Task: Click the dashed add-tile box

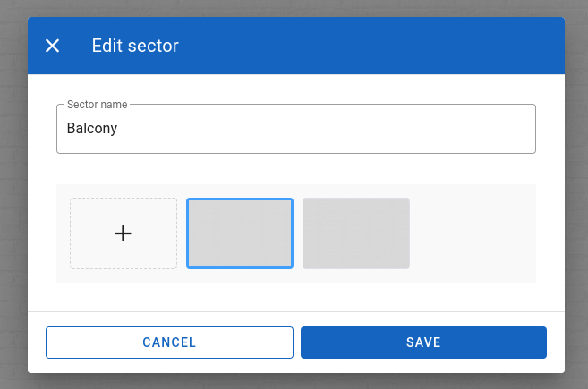Action: (124, 233)
